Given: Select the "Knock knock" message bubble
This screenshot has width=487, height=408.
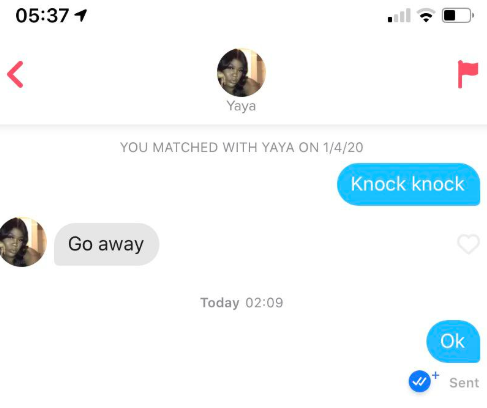Looking at the screenshot, I should [408, 184].
